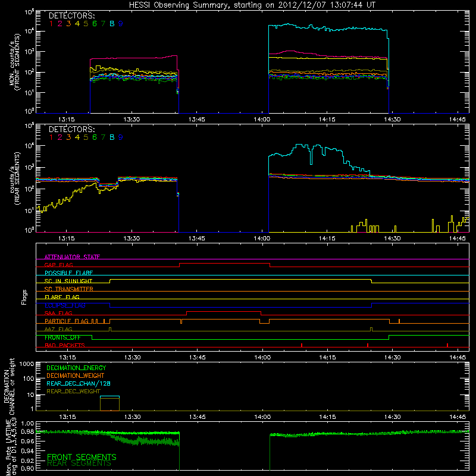Select the AAZ_FLAG label
The height and width of the screenshot is (476, 476).
58,329
